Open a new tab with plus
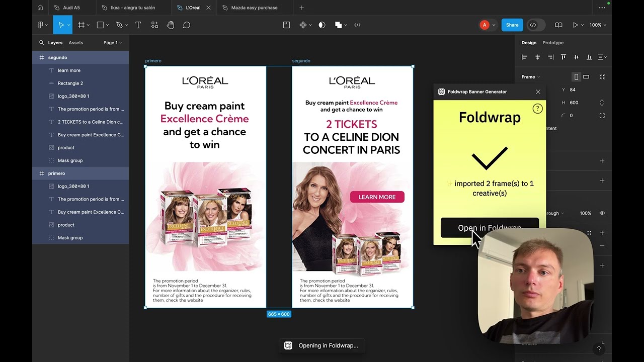The image size is (644, 362). coord(302,8)
